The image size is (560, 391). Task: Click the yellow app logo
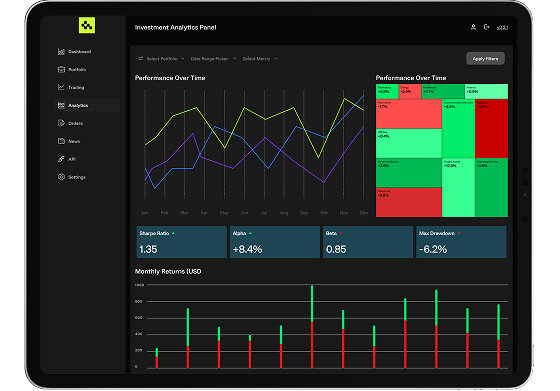point(87,25)
